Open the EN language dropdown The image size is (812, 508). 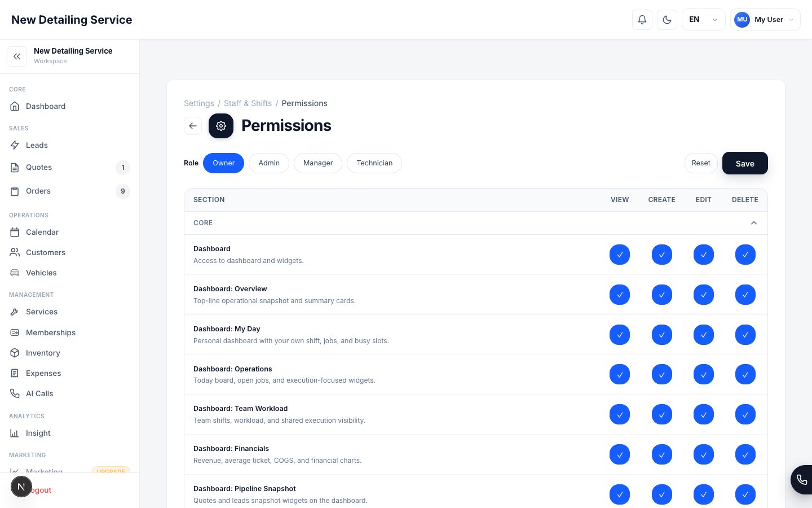[703, 20]
